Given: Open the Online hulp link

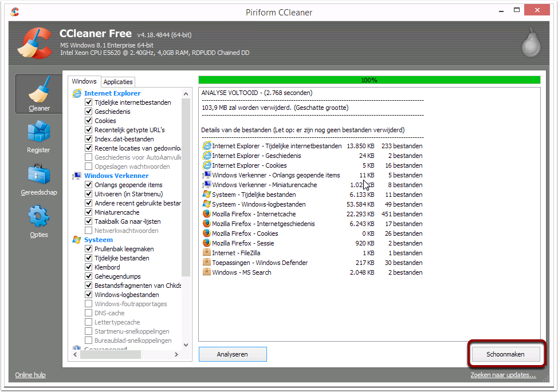Looking at the screenshot, I should click(30, 375).
